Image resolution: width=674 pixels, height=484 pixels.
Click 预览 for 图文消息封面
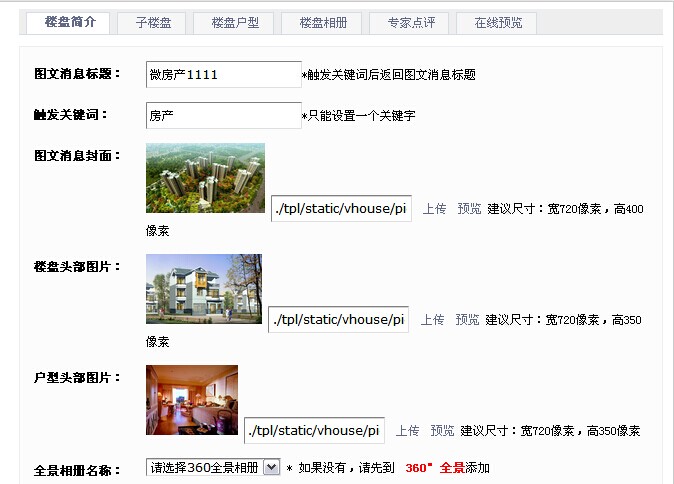point(469,209)
